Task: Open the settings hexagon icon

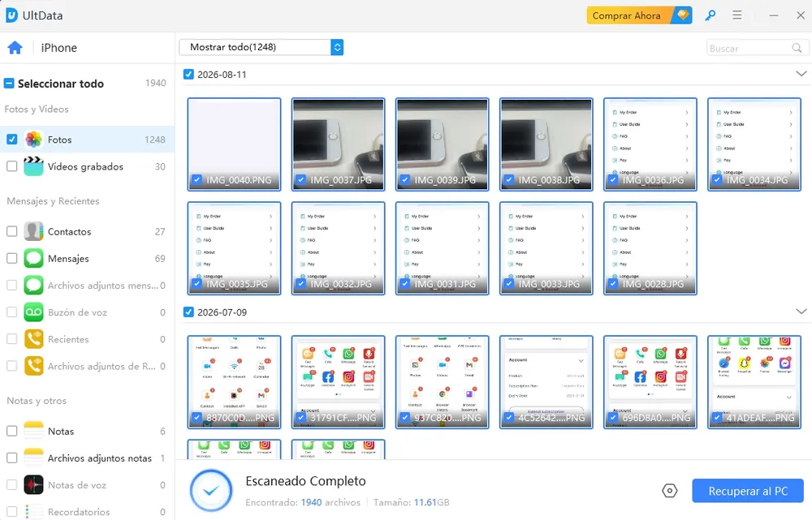Action: point(670,491)
